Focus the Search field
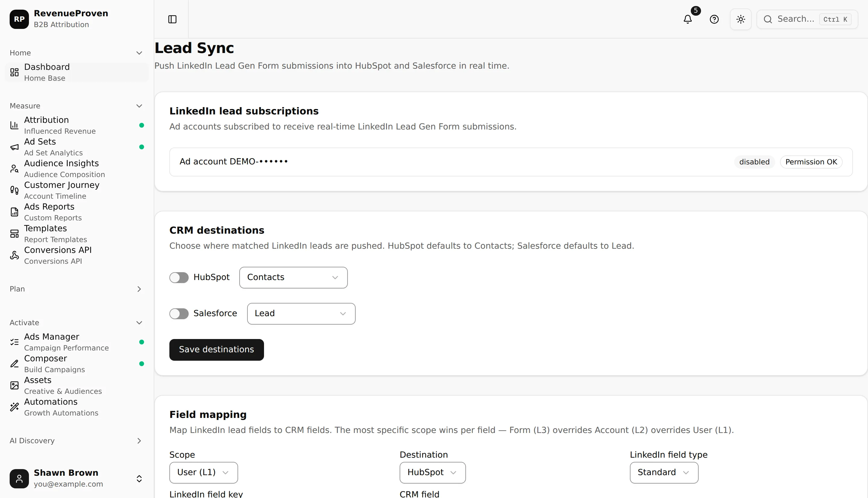 coord(807,19)
